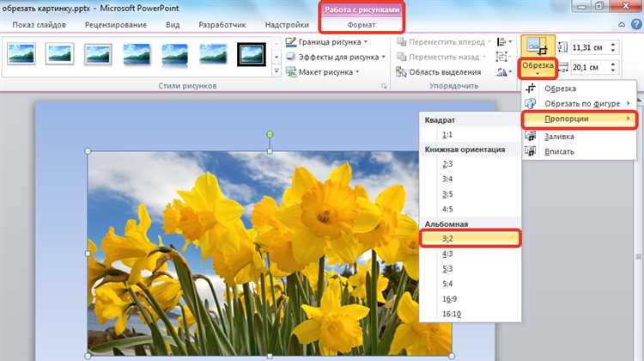Image resolution: width=644 pixels, height=361 pixels.
Task: Apply the first picture style thumbnail
Action: (x=21, y=54)
